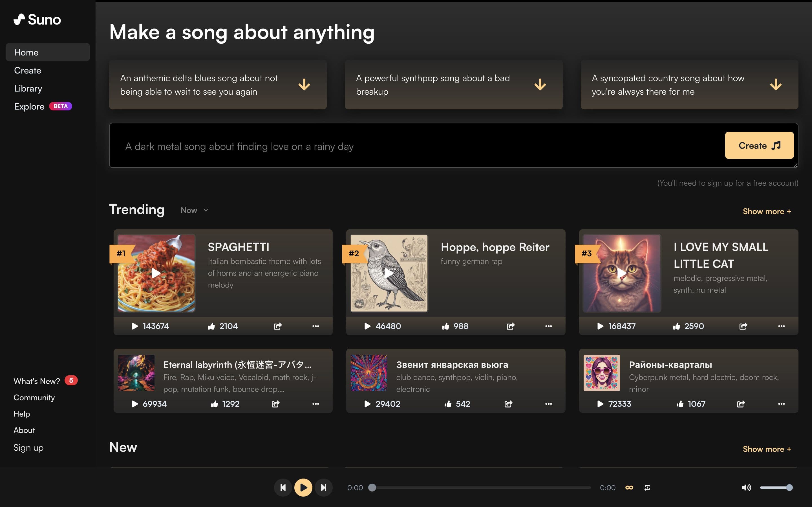The height and width of the screenshot is (507, 812).
Task: Like the Hoppe, hoppe Reiter song
Action: (445, 326)
